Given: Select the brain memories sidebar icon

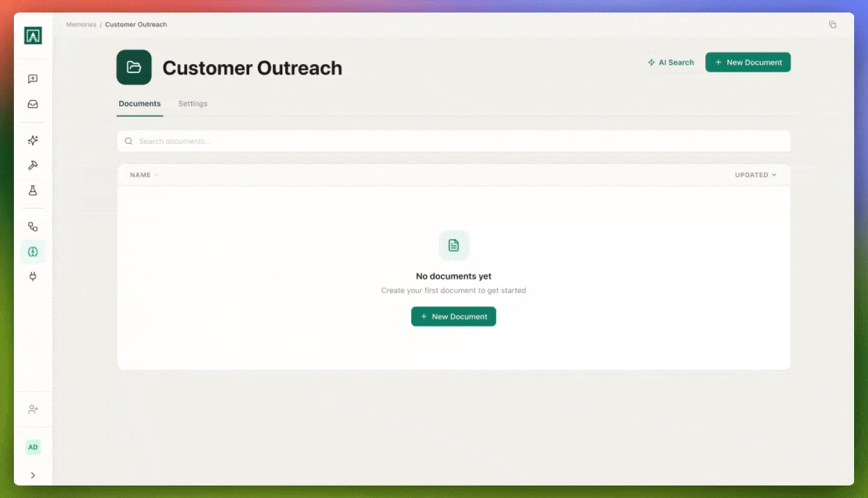Looking at the screenshot, I should (x=33, y=252).
